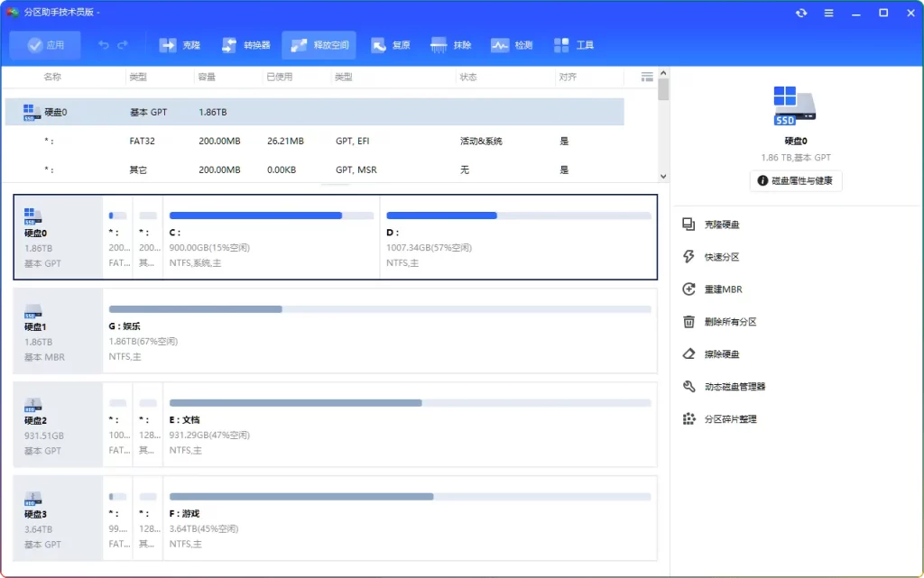Click the 对齐 column header

tap(568, 78)
